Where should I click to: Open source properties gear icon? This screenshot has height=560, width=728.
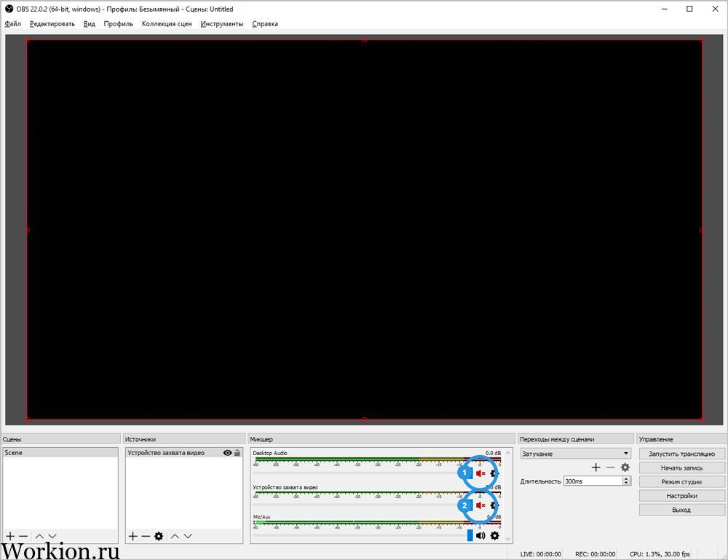(159, 536)
